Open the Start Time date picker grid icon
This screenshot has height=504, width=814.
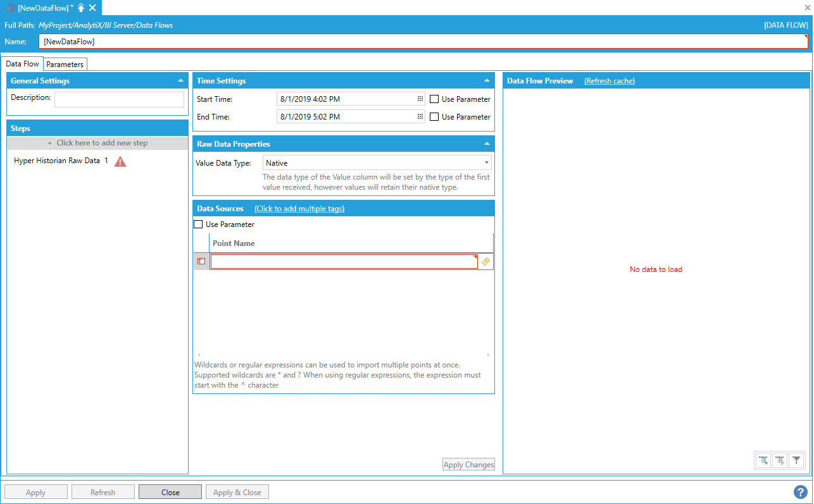point(420,99)
